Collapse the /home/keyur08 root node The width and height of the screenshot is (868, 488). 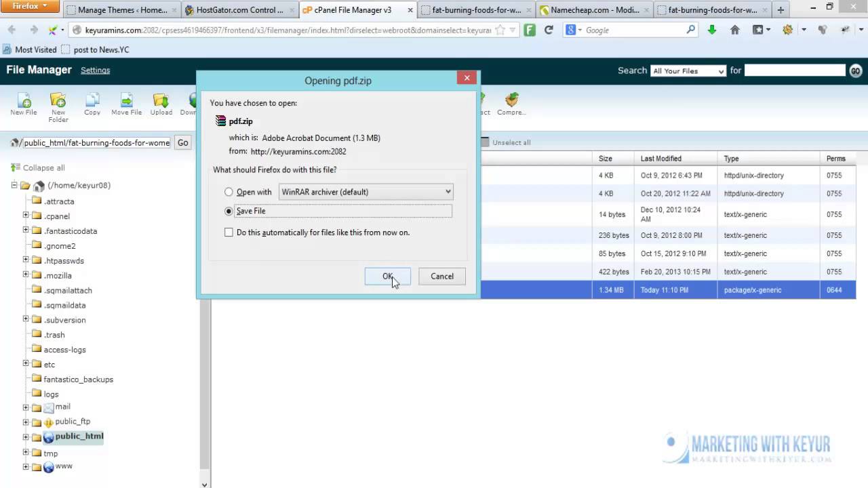pos(14,185)
